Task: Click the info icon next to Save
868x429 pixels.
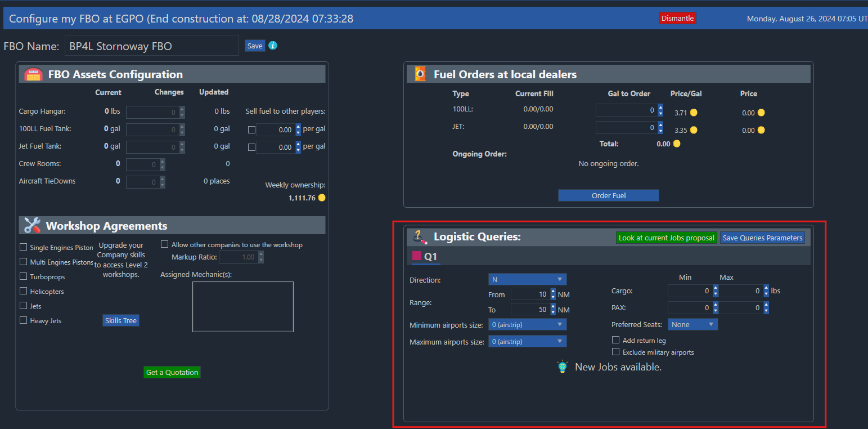Action: [273, 46]
